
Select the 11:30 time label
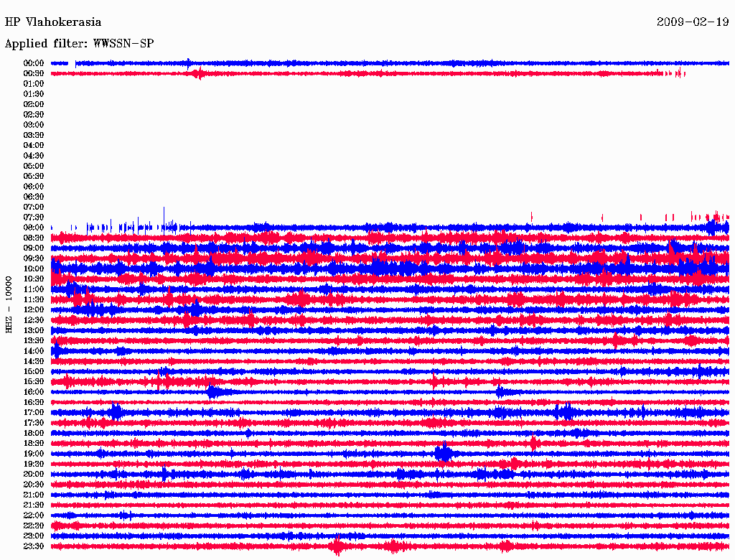point(33,299)
